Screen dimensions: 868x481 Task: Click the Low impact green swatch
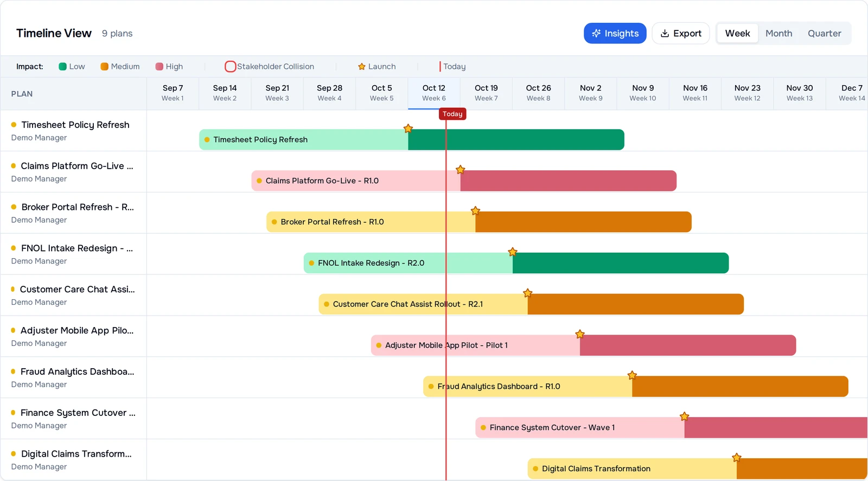coord(62,67)
